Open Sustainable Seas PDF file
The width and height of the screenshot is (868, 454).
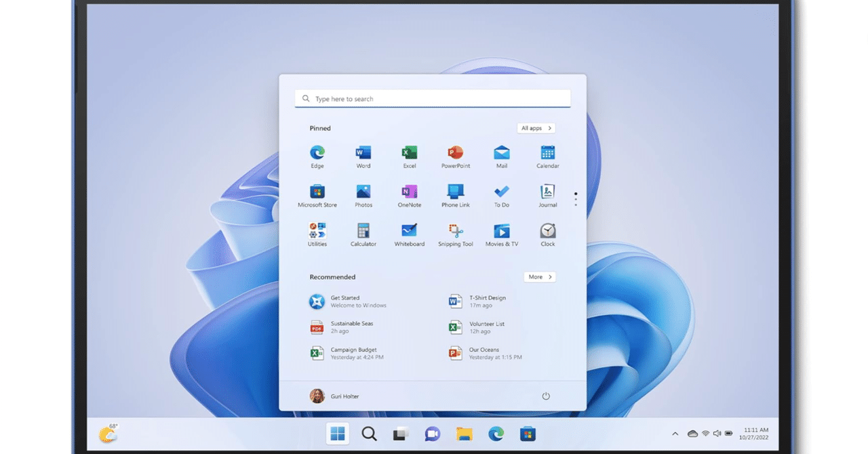point(341,327)
